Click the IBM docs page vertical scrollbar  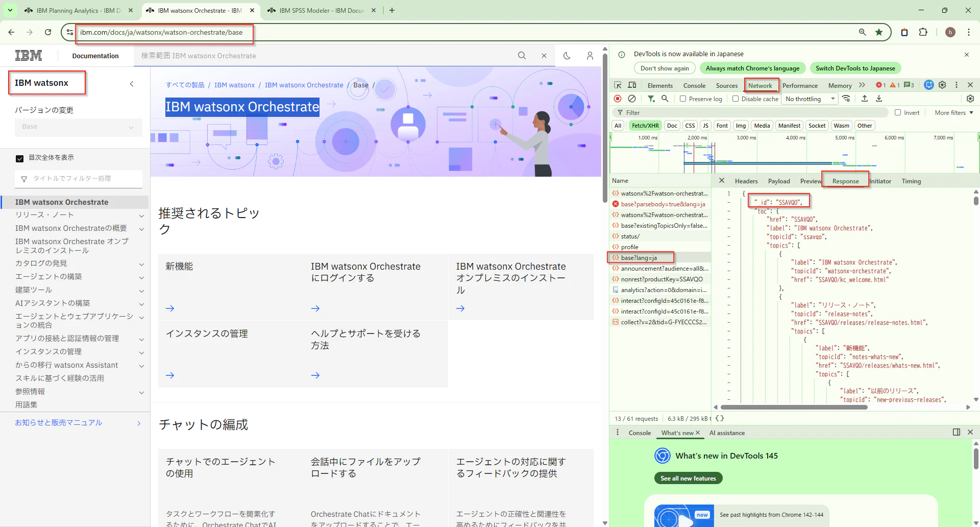(605, 128)
